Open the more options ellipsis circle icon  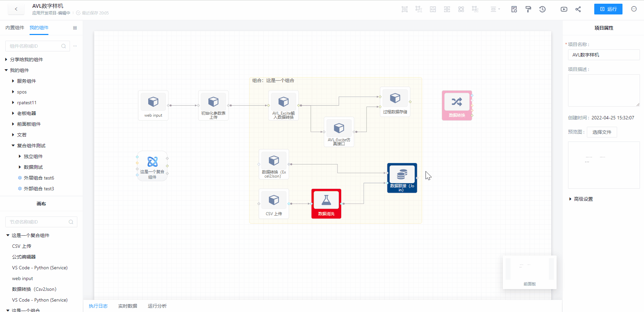click(634, 9)
